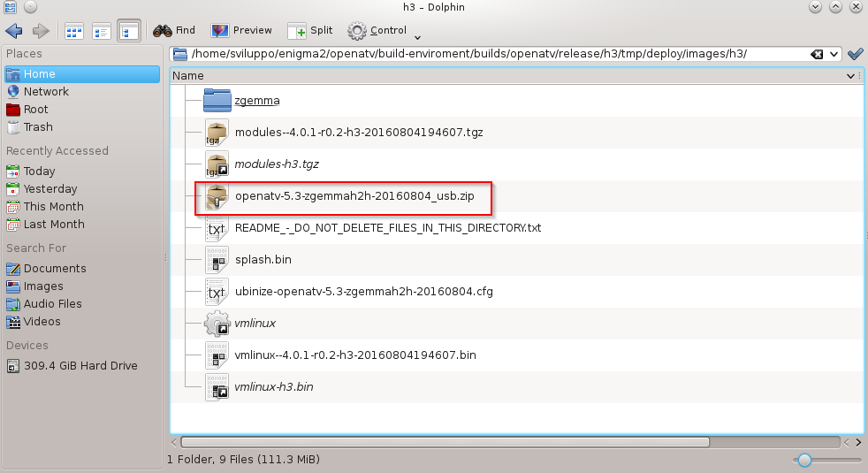The height and width of the screenshot is (473, 868).
Task: Expand the location history dropdown
Action: [x=834, y=54]
